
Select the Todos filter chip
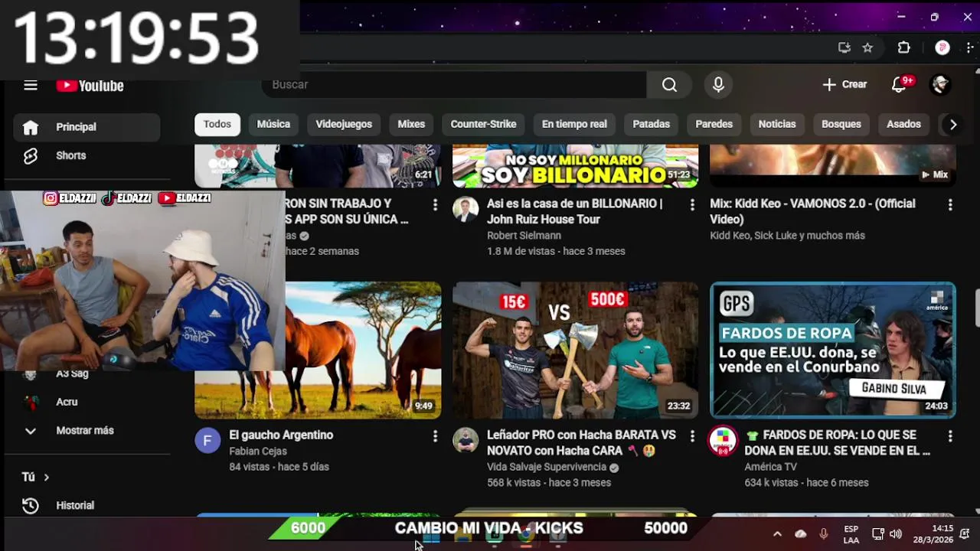pyautogui.click(x=217, y=124)
